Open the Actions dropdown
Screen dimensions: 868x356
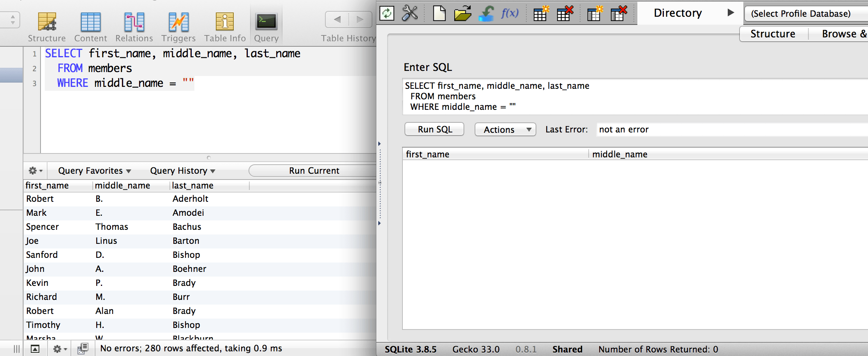click(x=505, y=129)
